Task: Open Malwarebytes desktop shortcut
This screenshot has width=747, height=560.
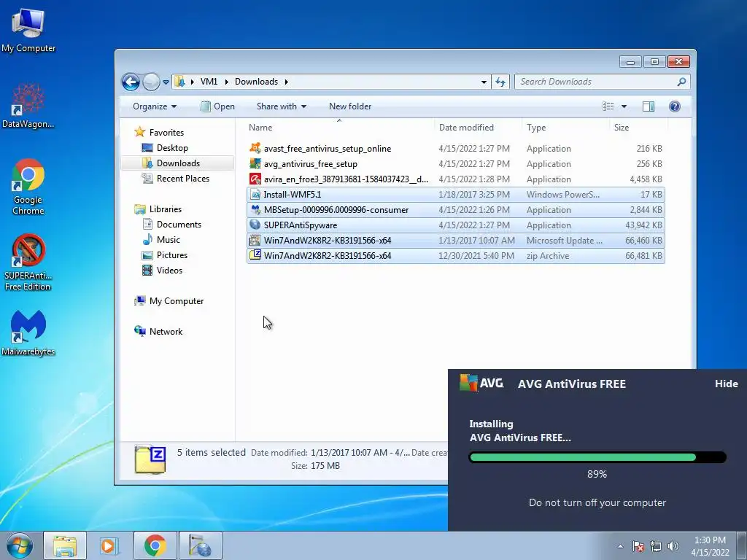Action: pyautogui.click(x=28, y=332)
